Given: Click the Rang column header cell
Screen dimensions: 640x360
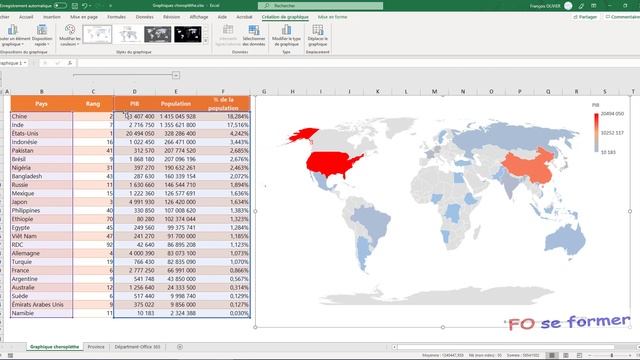Looking at the screenshot, I should pos(93,104).
